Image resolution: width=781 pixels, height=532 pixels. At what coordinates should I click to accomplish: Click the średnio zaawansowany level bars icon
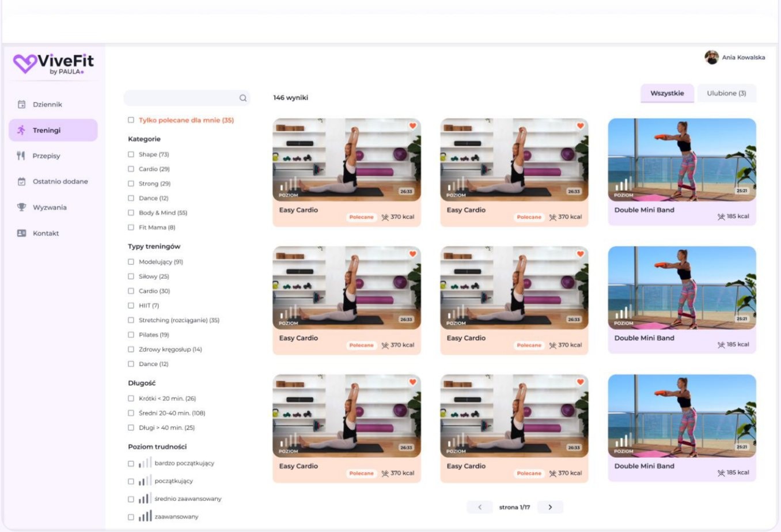[145, 498]
